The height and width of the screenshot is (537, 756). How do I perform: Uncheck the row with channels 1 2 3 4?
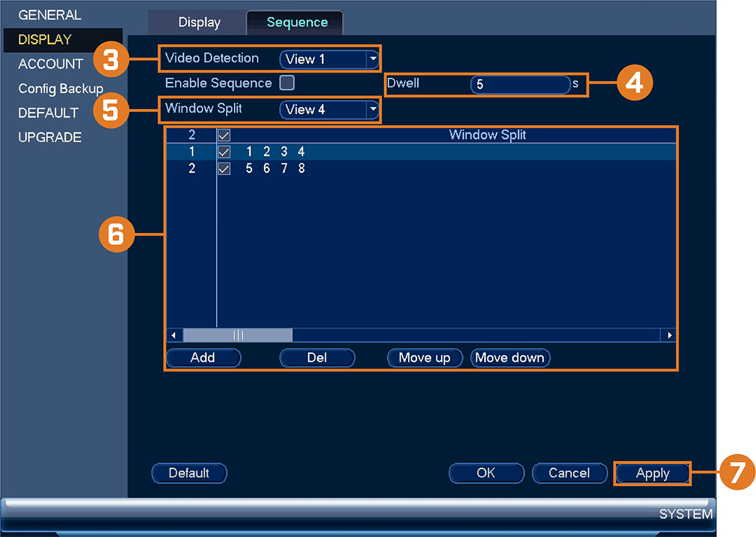click(224, 152)
